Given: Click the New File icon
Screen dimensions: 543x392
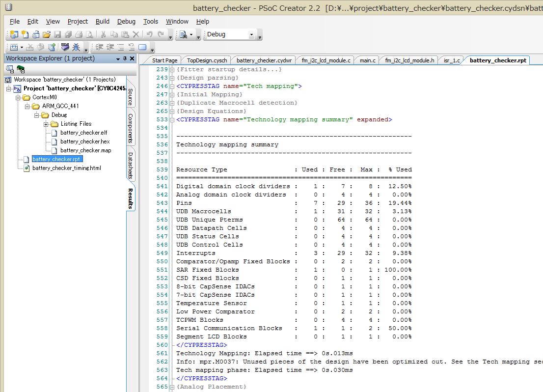Looking at the screenshot, I should click(25, 34).
